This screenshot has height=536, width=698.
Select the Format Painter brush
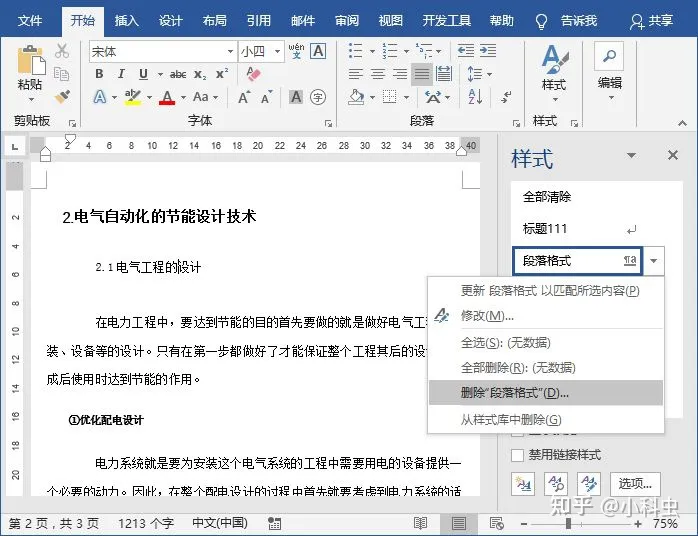pyautogui.click(x=62, y=97)
